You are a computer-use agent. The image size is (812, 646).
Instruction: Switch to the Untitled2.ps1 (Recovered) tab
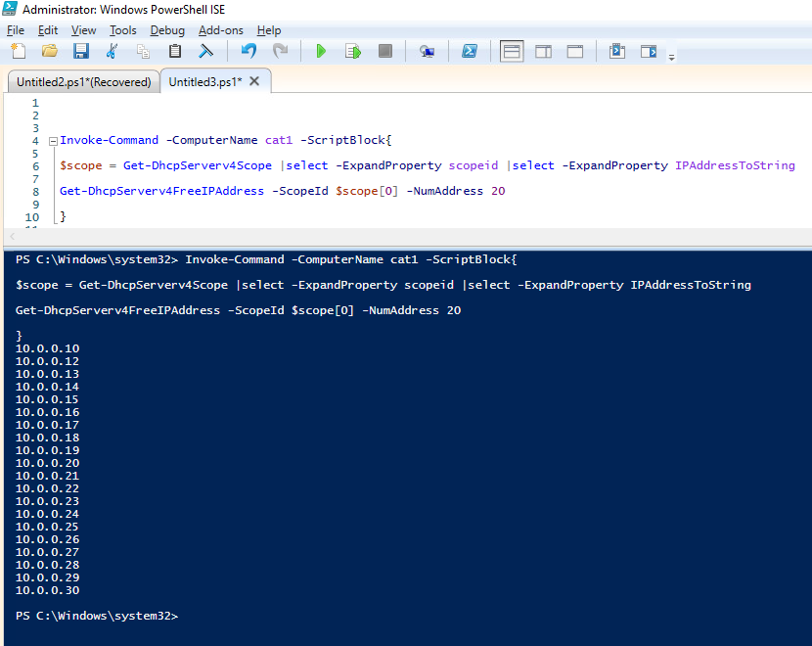tap(84, 82)
